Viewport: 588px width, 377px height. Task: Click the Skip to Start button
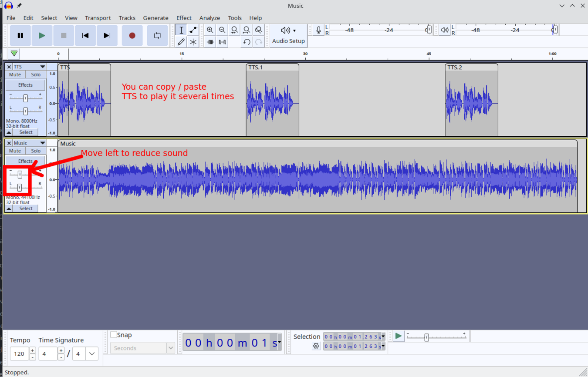tap(85, 36)
